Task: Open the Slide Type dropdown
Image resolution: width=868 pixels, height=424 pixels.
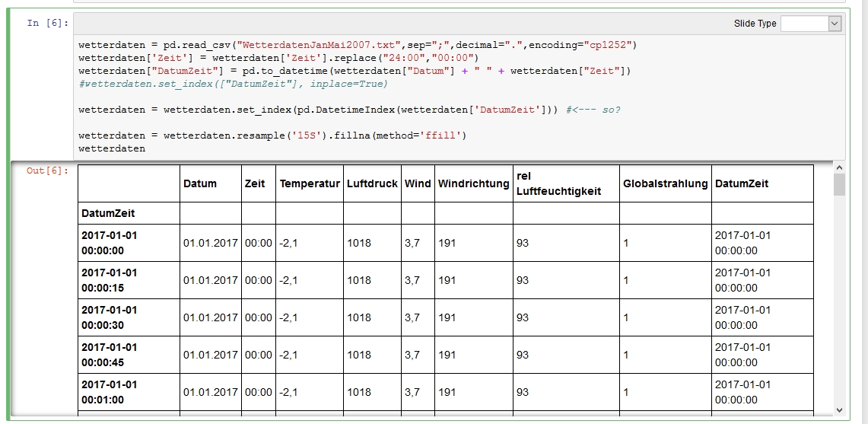Action: tap(810, 24)
